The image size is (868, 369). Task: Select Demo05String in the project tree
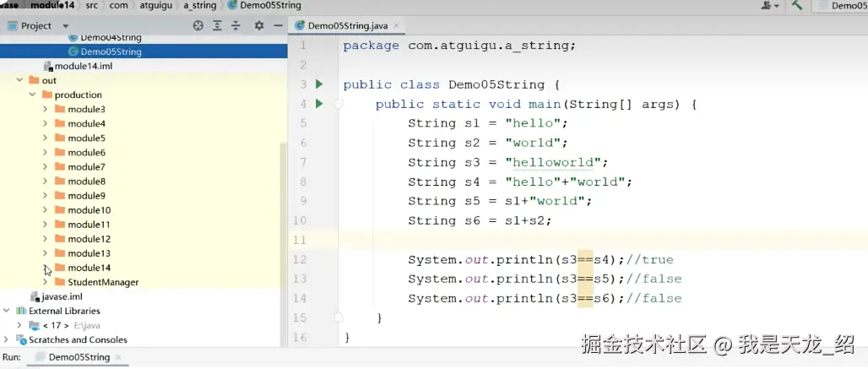(144, 52)
